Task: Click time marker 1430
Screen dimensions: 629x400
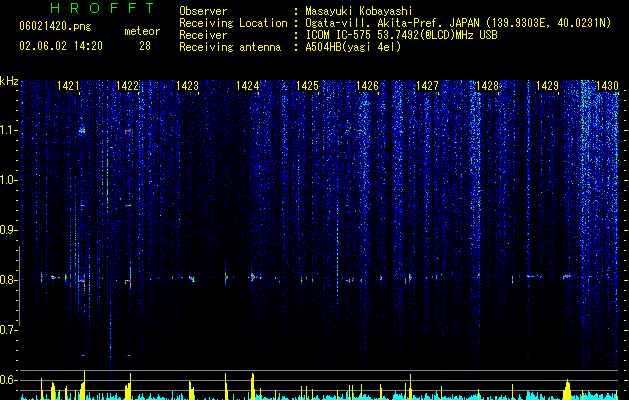Action: (607, 86)
